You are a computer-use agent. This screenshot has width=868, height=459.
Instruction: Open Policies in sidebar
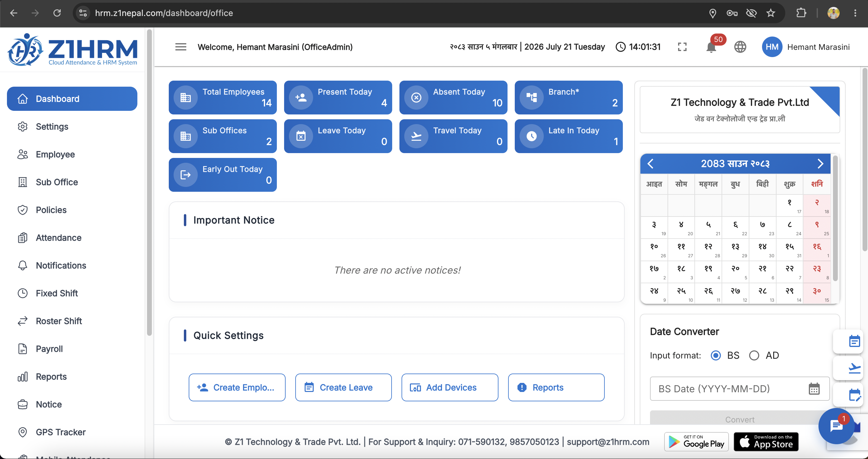72,210
